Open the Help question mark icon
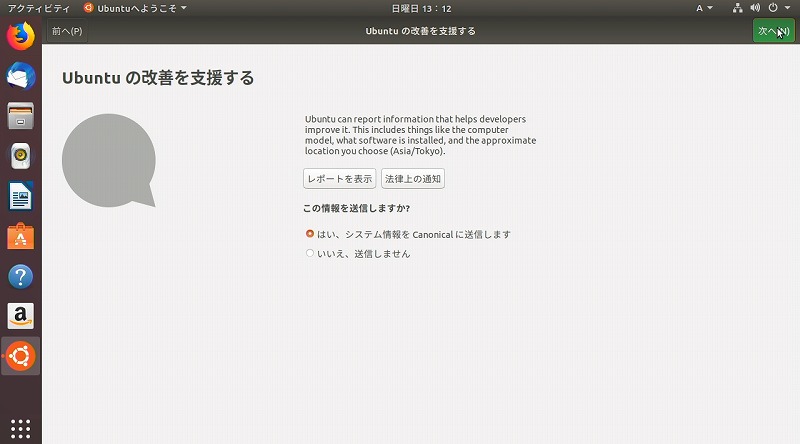 pyautogui.click(x=20, y=277)
